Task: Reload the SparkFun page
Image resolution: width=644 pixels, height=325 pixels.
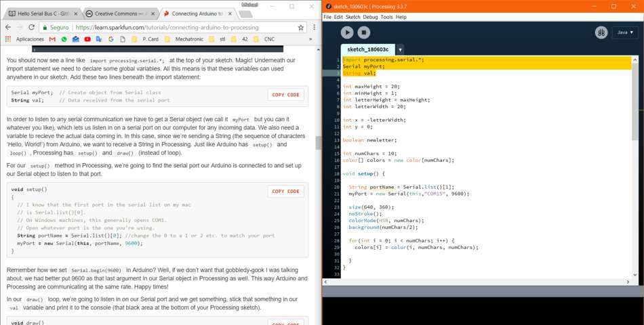Action: pos(32,28)
